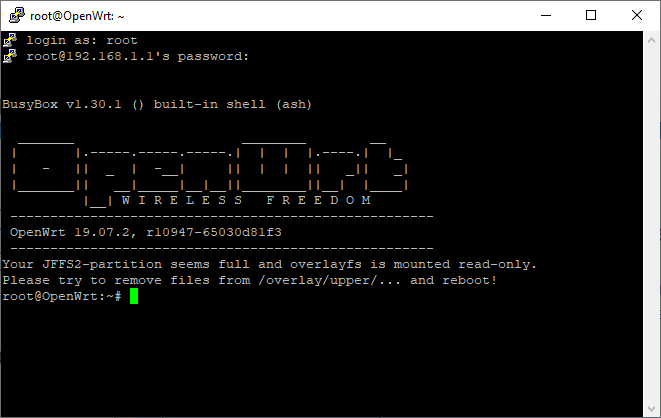Click the vertical scrollbar track
The width and height of the screenshot is (661, 418).
651,224
